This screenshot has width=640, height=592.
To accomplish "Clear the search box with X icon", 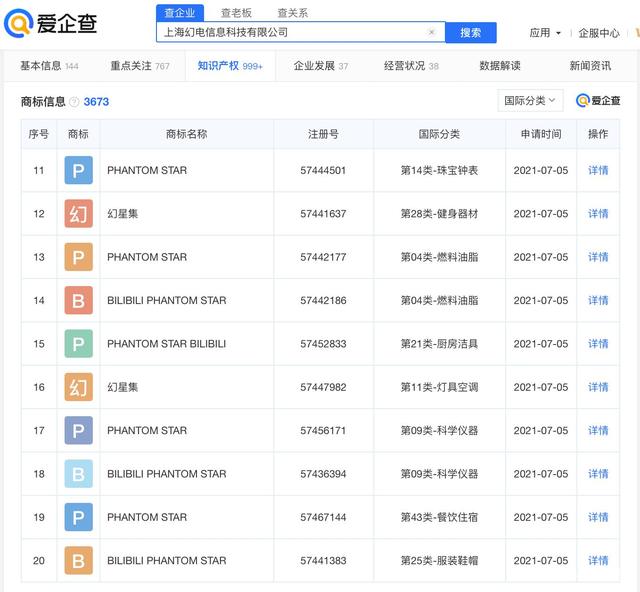I will [431, 32].
